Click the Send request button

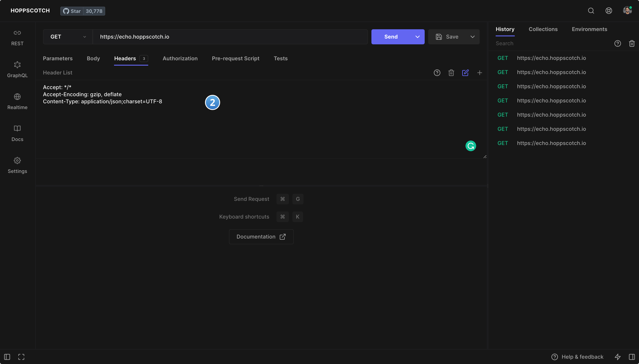tap(391, 37)
